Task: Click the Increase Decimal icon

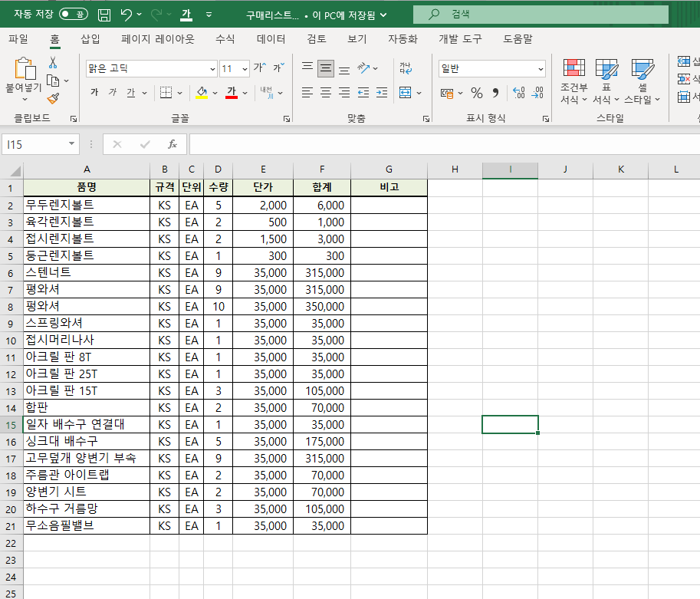Action: pyautogui.click(x=518, y=93)
